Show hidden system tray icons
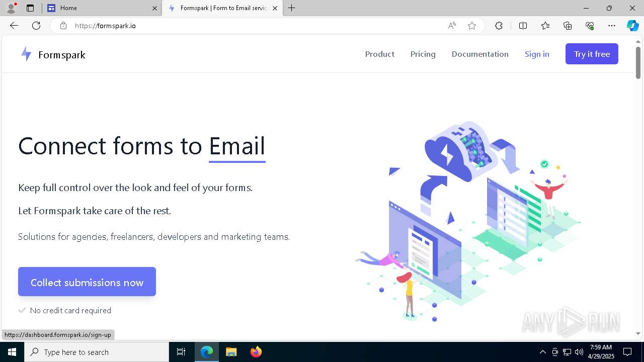 coord(542,352)
